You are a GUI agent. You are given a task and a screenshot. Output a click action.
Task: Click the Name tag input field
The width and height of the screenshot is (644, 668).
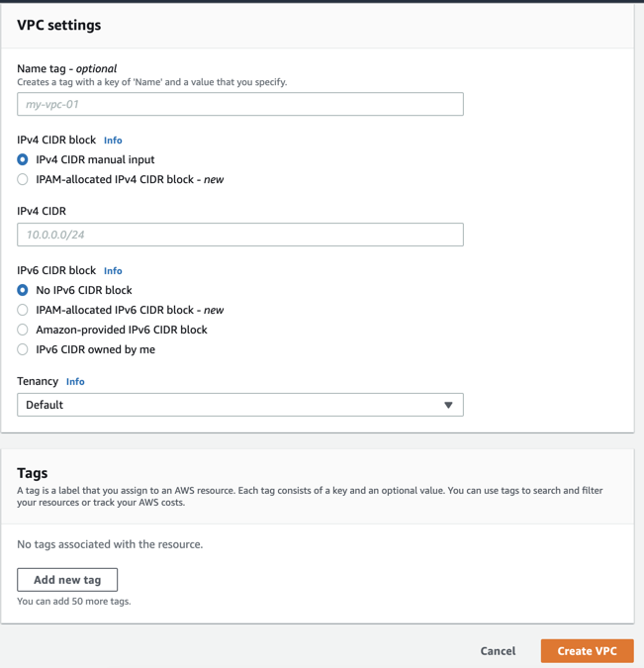(x=239, y=104)
